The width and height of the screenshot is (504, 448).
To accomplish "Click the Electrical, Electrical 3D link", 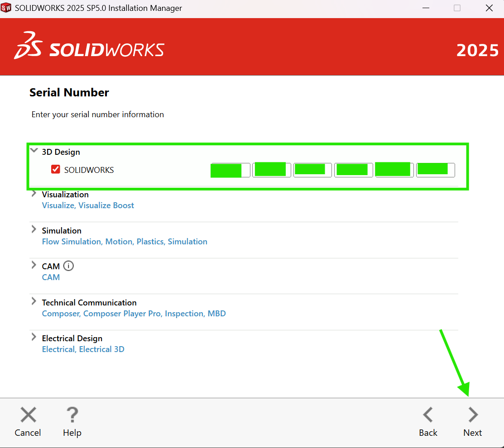I will 83,349.
